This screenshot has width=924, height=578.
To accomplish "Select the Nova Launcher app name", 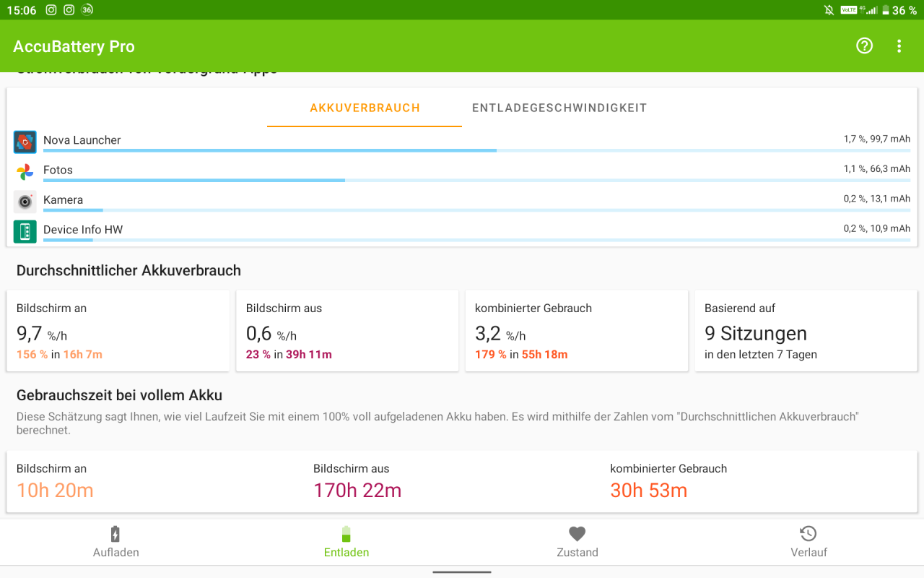I will pos(82,140).
